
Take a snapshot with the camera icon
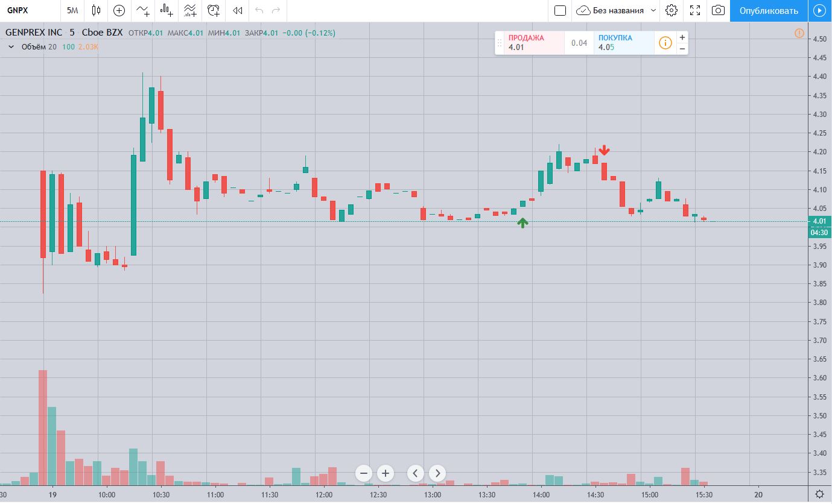click(718, 10)
